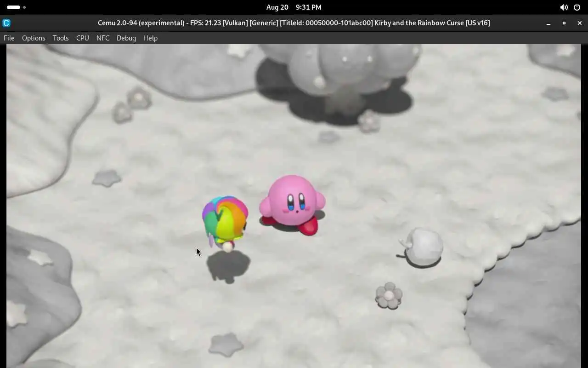
Task: Click the rainbow-colored Elline character
Action: 225,223
